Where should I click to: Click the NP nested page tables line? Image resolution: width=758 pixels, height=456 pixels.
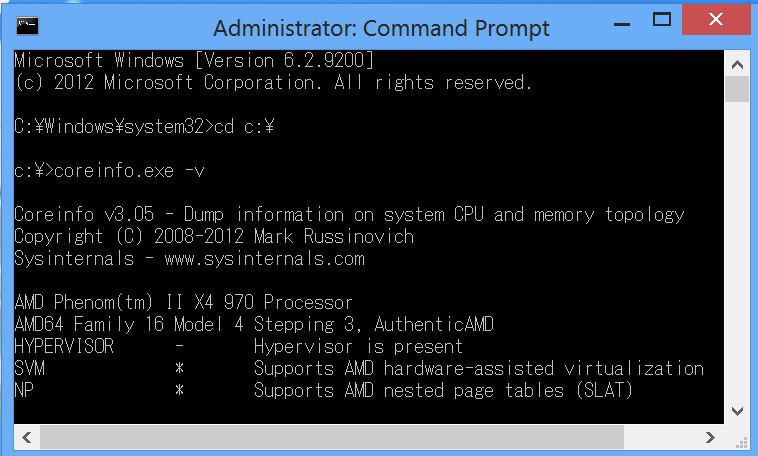323,390
